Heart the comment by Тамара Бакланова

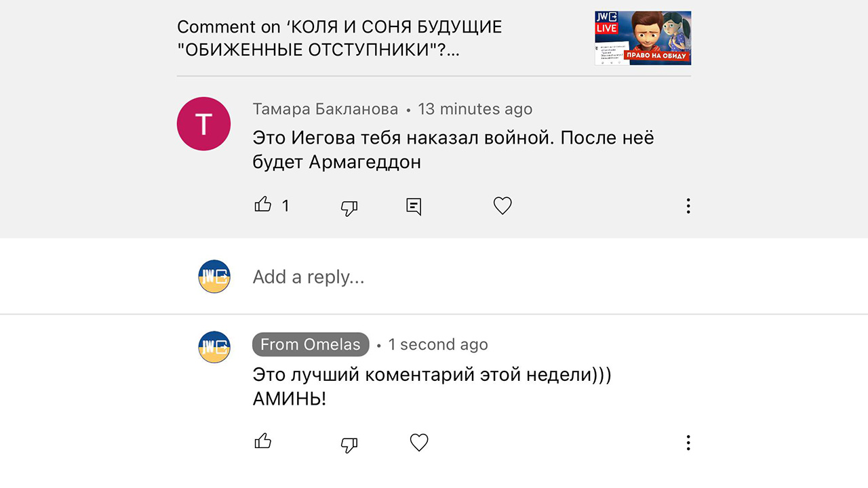(502, 205)
